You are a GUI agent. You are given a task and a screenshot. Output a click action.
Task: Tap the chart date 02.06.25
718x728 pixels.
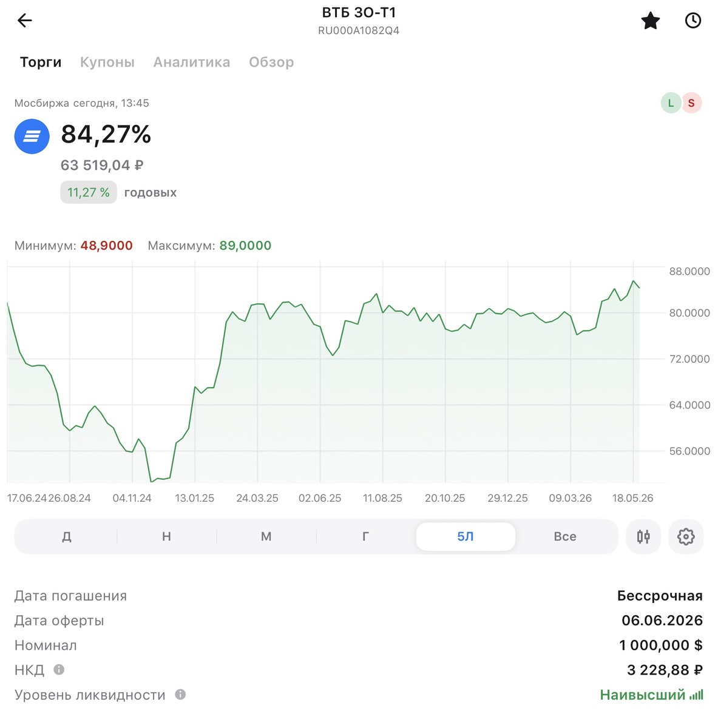pyautogui.click(x=320, y=498)
